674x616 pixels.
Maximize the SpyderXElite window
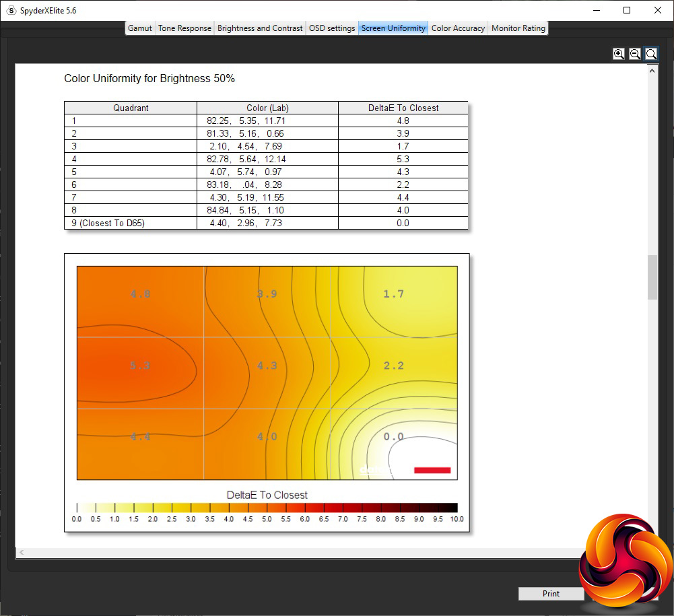(627, 10)
